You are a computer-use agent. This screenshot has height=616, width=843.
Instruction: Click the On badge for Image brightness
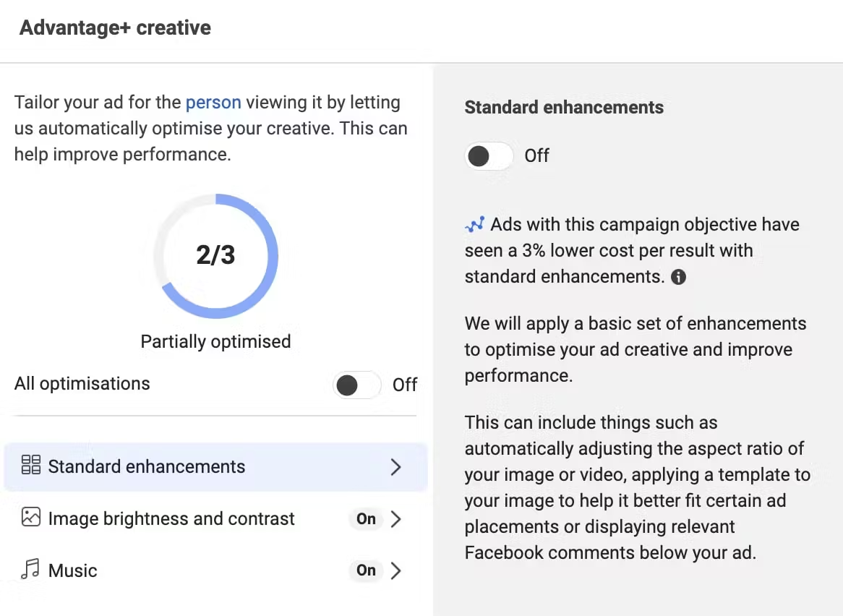[x=366, y=518]
